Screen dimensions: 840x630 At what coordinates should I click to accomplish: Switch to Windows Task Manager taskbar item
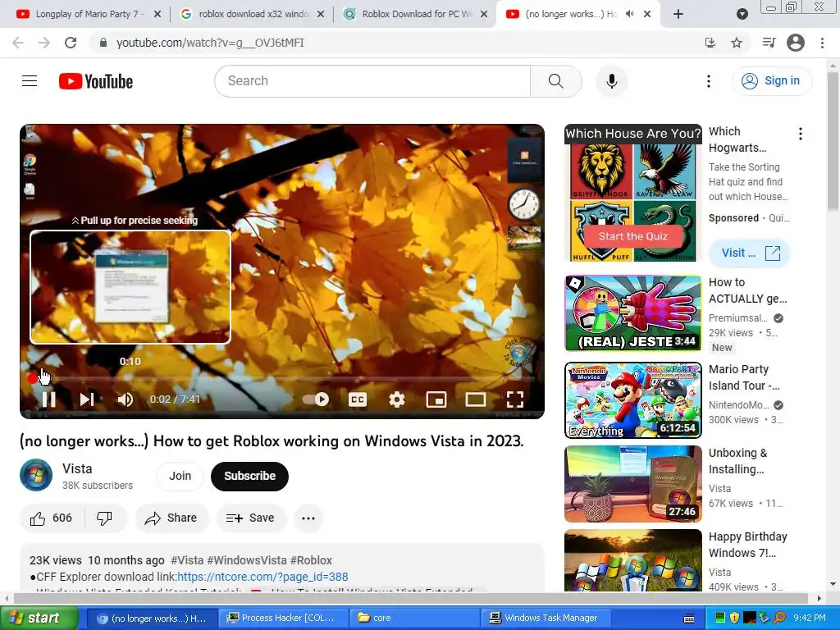(x=545, y=619)
